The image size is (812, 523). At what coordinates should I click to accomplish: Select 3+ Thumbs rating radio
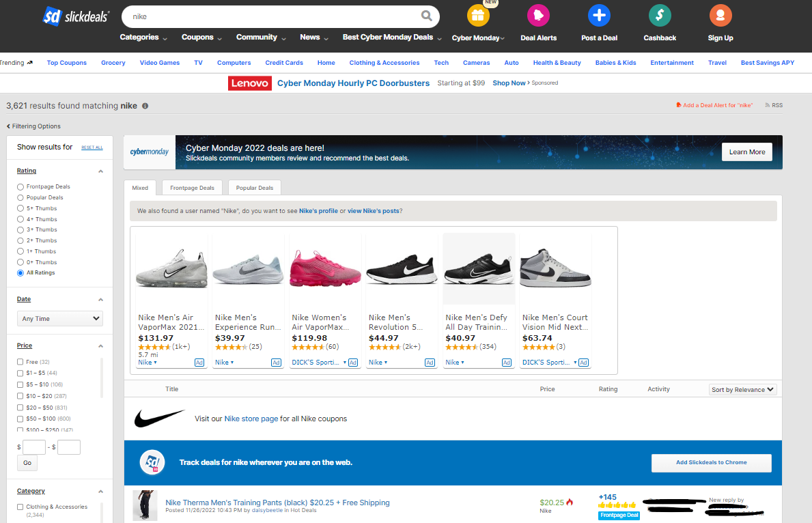point(20,230)
